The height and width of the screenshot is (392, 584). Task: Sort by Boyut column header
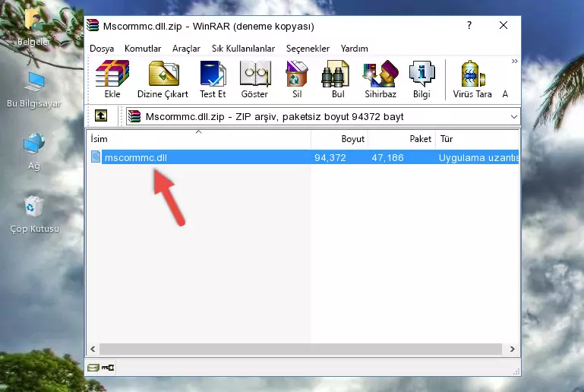339,139
